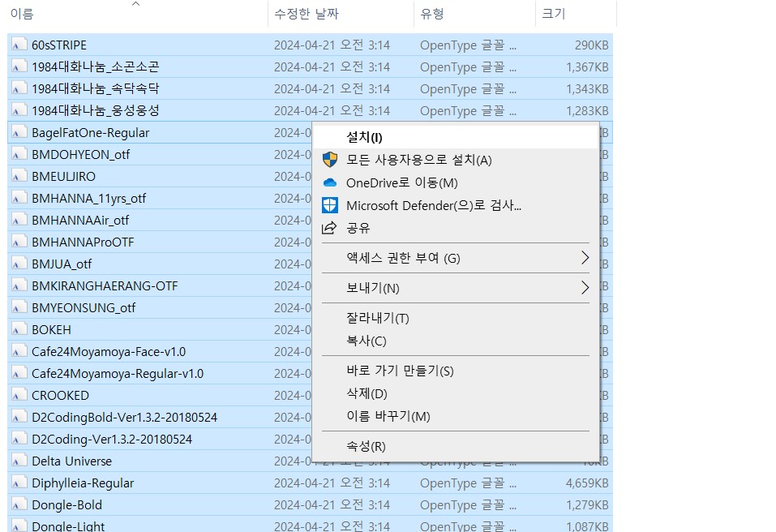Click the font icon beside BOKEH

pyautogui.click(x=18, y=329)
